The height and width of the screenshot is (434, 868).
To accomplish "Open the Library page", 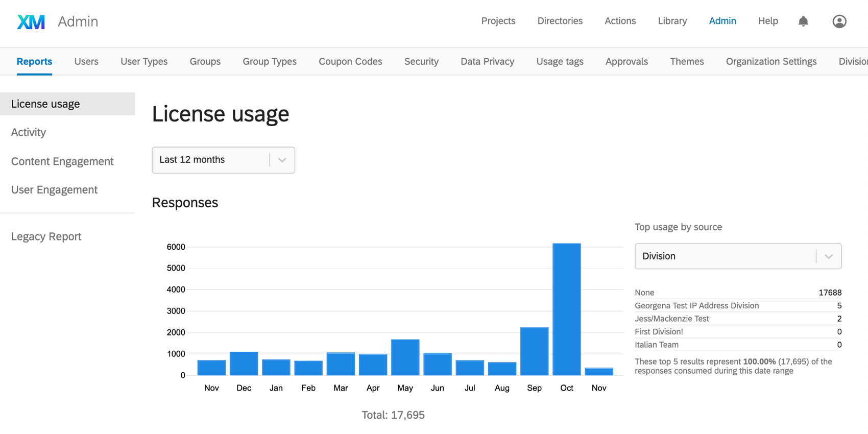I will coord(672,21).
